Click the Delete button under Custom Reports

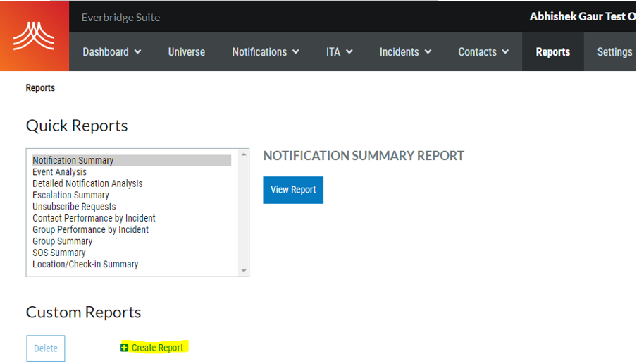point(46,348)
